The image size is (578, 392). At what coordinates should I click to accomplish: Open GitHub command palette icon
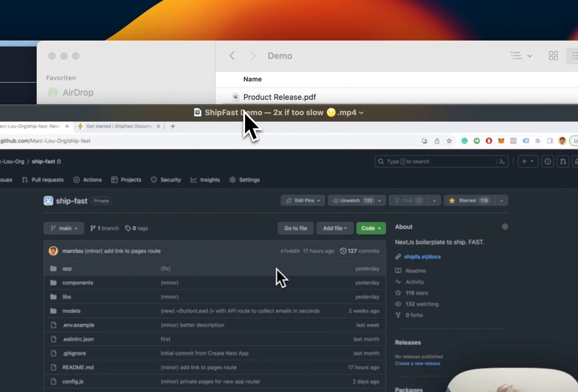502,162
